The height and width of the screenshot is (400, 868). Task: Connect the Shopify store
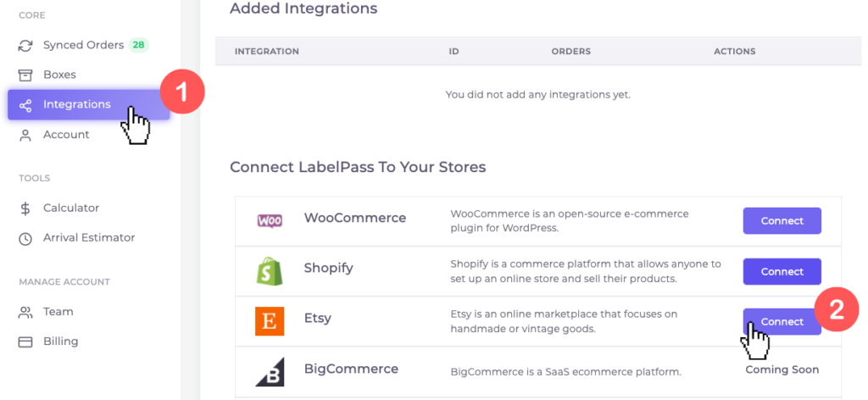click(x=782, y=272)
